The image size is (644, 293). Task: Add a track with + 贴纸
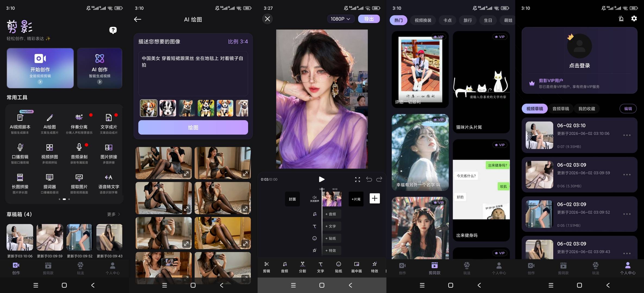click(x=332, y=238)
